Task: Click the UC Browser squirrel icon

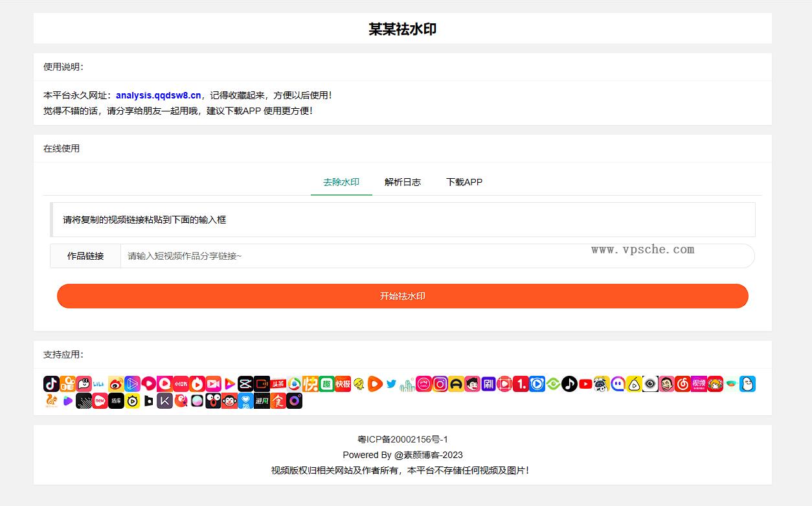Action: 52,400
